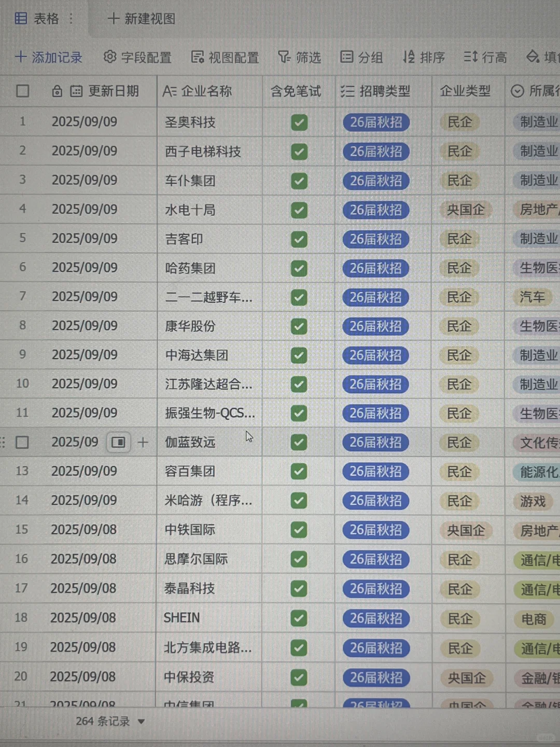Tick the select-all checkbox in the header
Viewport: 560px width, 747px height.
pos(22,91)
